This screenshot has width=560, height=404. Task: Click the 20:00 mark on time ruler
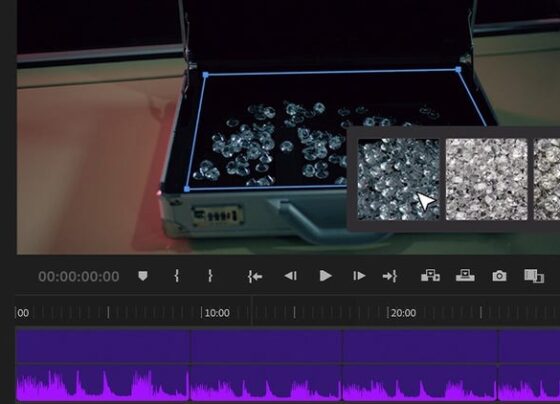point(403,313)
